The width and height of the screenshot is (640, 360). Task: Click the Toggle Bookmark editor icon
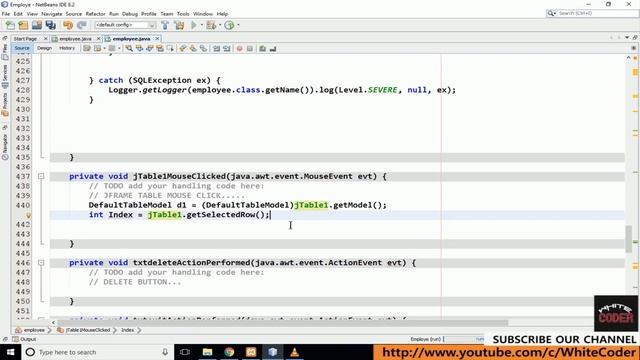(x=203, y=49)
